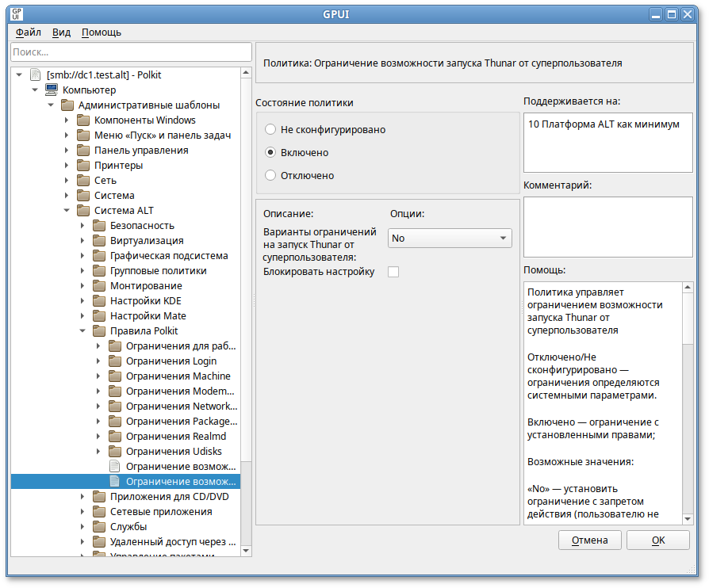Collapse the Система ALT tree node
The width and height of the screenshot is (709, 588).
coord(67,211)
